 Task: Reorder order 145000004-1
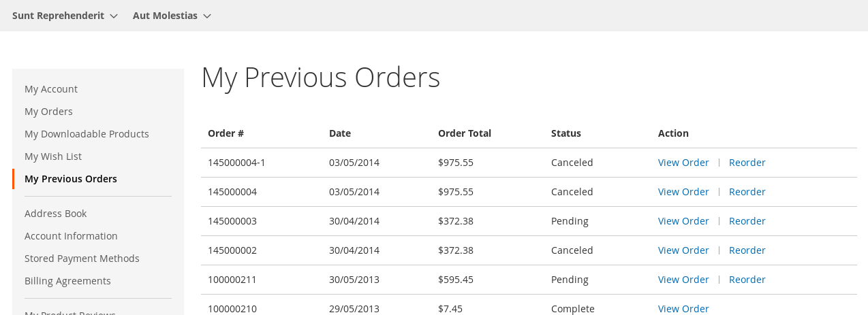(x=747, y=163)
